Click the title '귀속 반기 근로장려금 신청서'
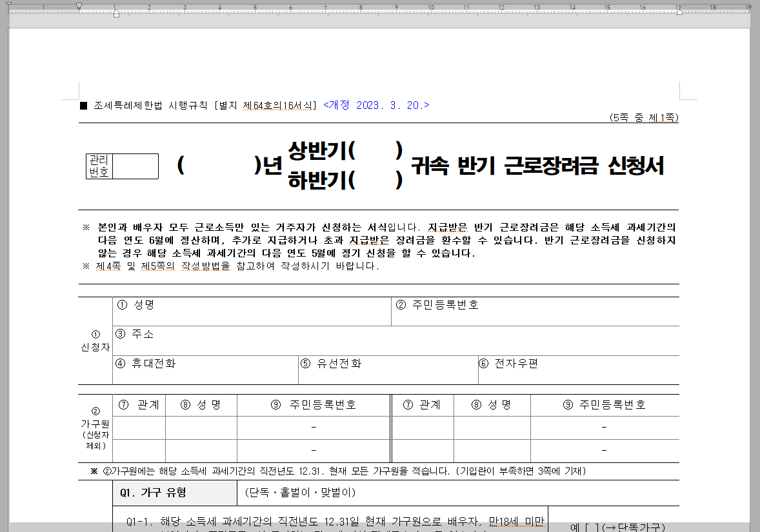Image resolution: width=760 pixels, height=532 pixels. pos(537,166)
